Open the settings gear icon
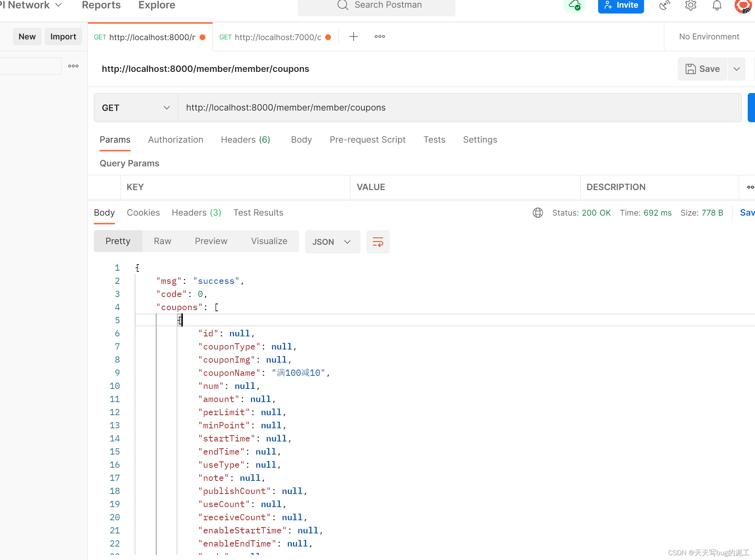Image resolution: width=755 pixels, height=560 pixels. (690, 5)
